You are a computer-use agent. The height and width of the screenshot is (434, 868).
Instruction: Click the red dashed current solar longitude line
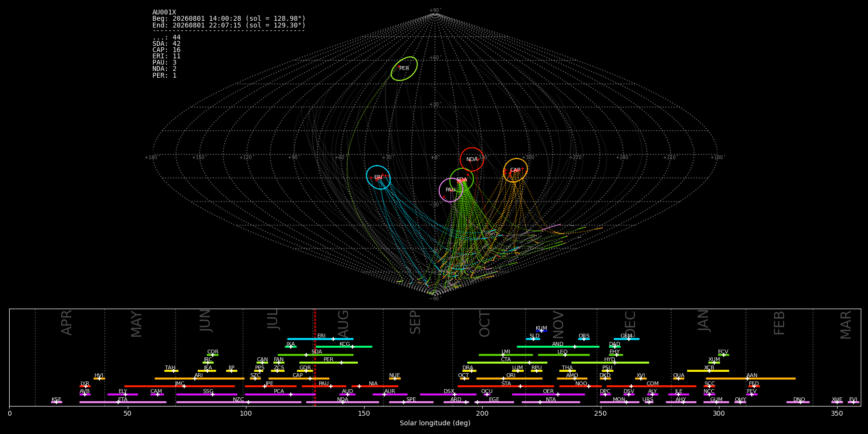[x=315, y=357]
